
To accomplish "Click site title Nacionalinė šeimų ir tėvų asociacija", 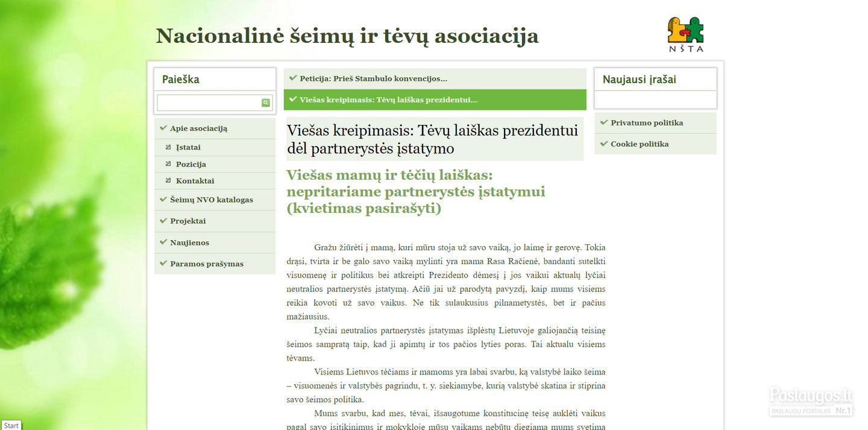I will [x=347, y=36].
